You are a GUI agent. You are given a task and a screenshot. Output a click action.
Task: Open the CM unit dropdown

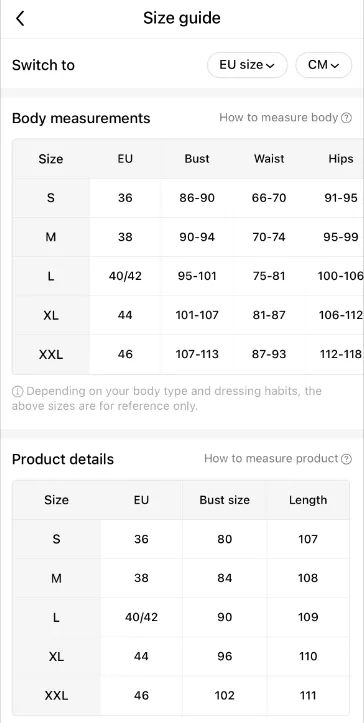click(x=323, y=65)
